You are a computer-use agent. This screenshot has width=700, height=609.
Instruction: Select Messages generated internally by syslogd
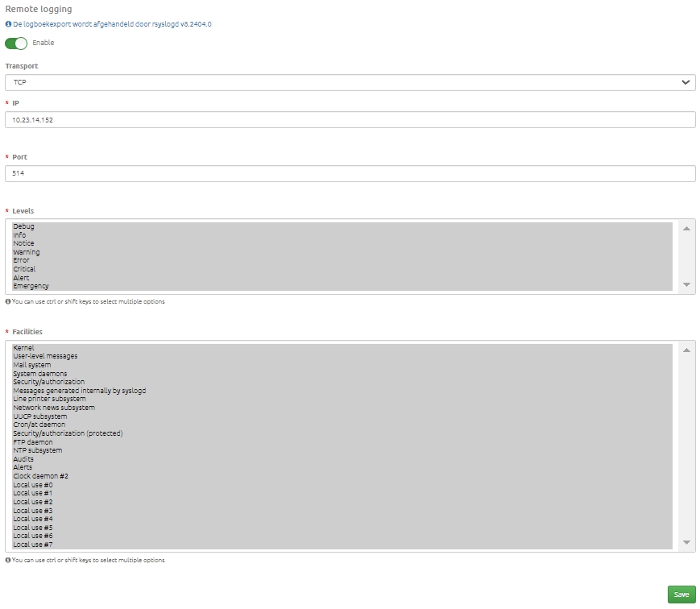coord(342,391)
